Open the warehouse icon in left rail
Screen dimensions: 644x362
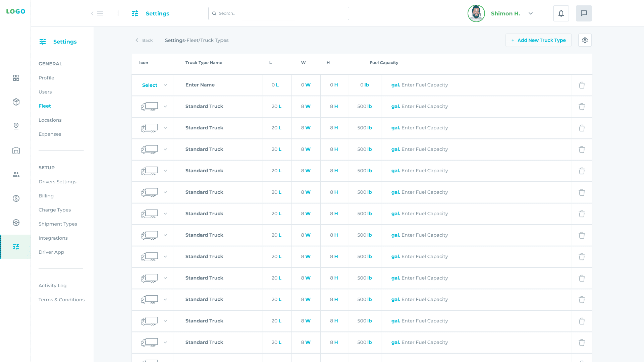point(16,150)
